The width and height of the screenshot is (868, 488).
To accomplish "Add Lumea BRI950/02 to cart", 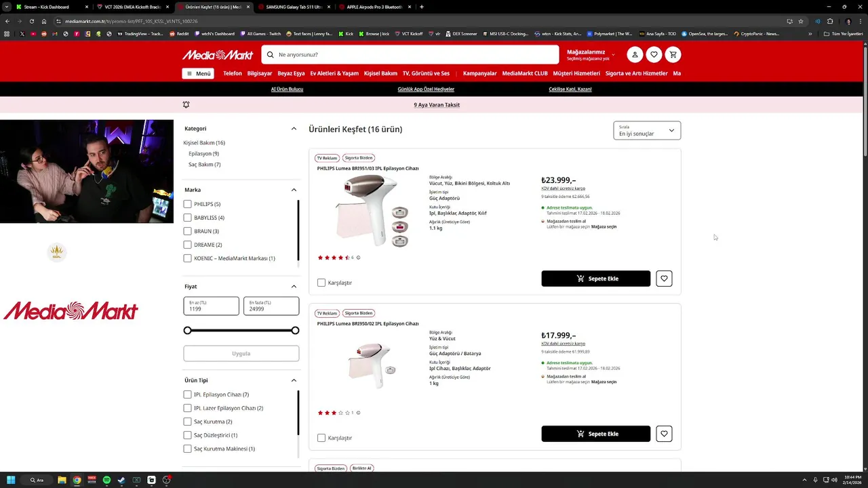I will (596, 434).
